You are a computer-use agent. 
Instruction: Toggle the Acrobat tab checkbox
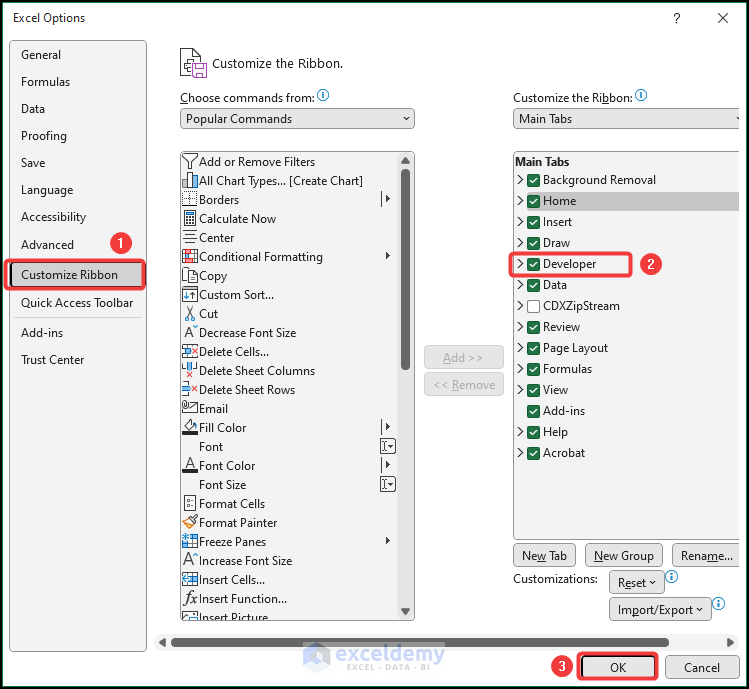(x=534, y=453)
